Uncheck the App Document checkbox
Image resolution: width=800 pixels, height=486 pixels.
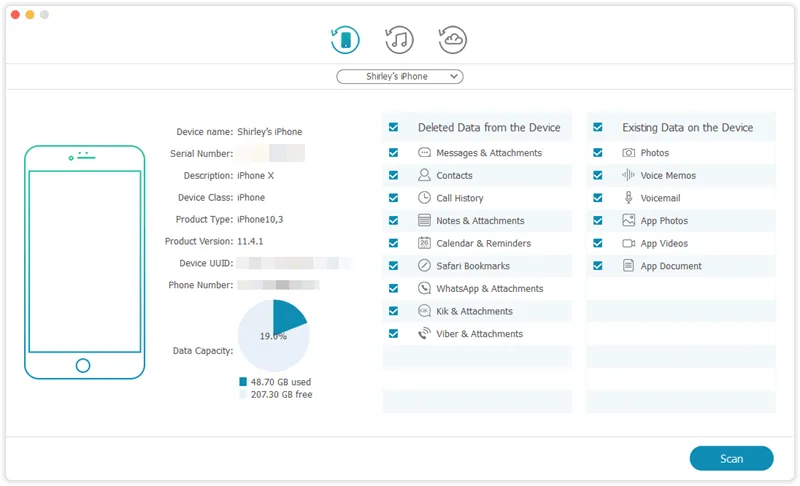pos(598,266)
